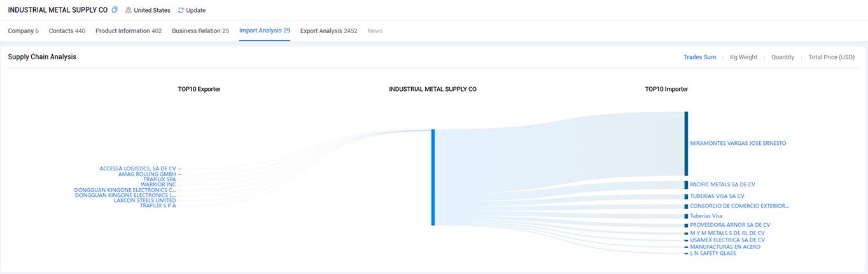The width and height of the screenshot is (868, 274).
Task: Open importer TUBERIAS VISA SA CV
Action: 717,196
